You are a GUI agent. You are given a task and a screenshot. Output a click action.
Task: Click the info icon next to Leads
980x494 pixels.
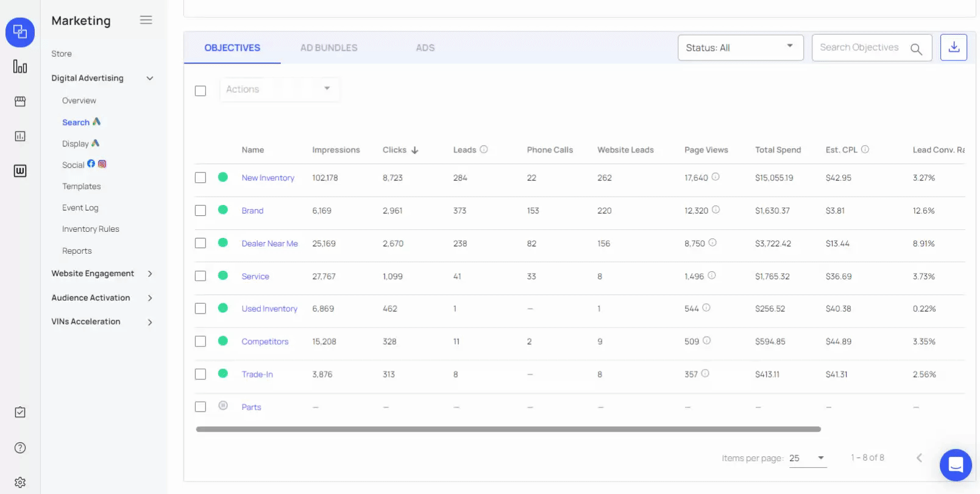coord(484,149)
